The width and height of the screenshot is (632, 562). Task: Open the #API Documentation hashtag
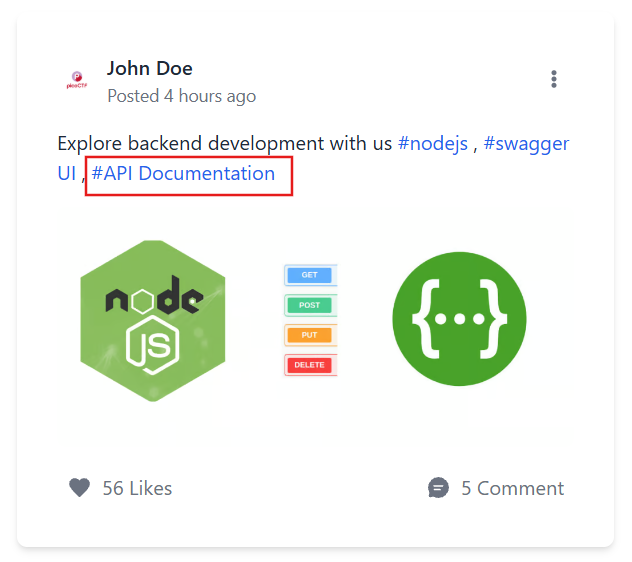click(183, 174)
